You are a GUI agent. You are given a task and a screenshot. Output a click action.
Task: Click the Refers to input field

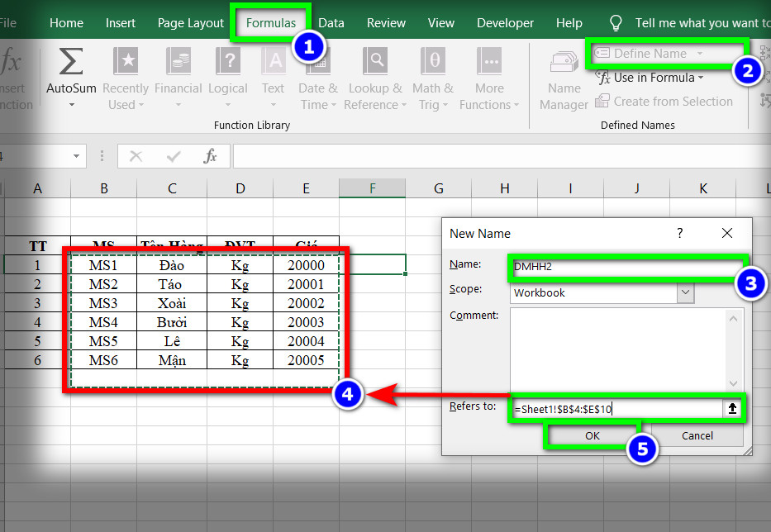[616, 409]
